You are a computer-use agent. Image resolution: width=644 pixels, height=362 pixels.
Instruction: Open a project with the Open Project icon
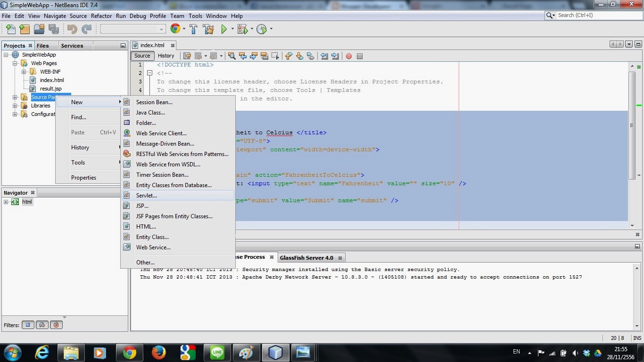pyautogui.click(x=39, y=29)
